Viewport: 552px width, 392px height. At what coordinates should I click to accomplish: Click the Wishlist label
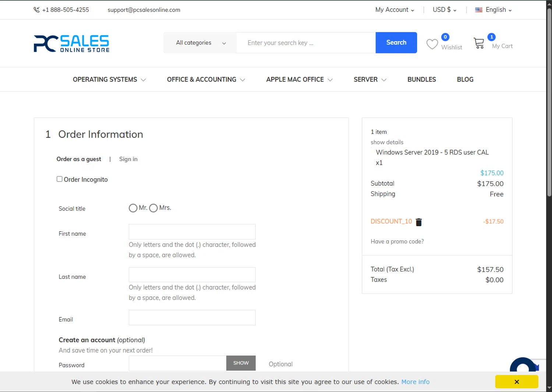click(452, 47)
